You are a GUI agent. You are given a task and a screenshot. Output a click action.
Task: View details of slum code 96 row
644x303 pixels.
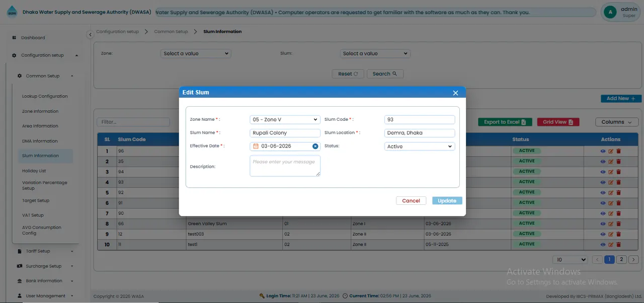[603, 151]
